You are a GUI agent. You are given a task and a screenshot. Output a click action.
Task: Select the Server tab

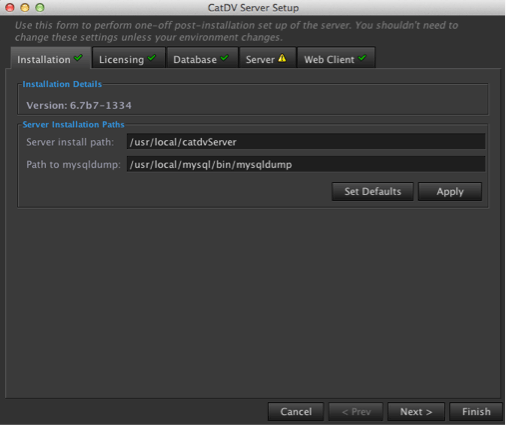[x=267, y=59]
